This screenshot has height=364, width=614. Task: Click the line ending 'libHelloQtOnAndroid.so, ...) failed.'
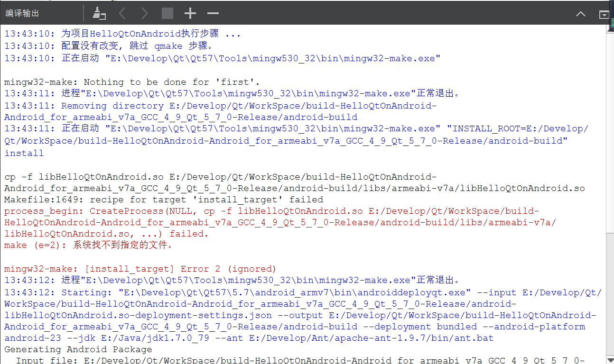(106, 234)
